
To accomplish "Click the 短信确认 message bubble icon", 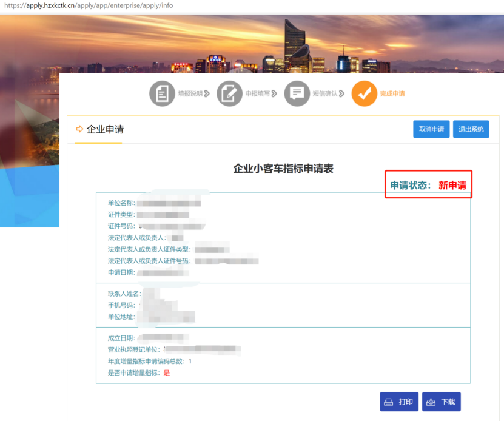I will coord(297,93).
